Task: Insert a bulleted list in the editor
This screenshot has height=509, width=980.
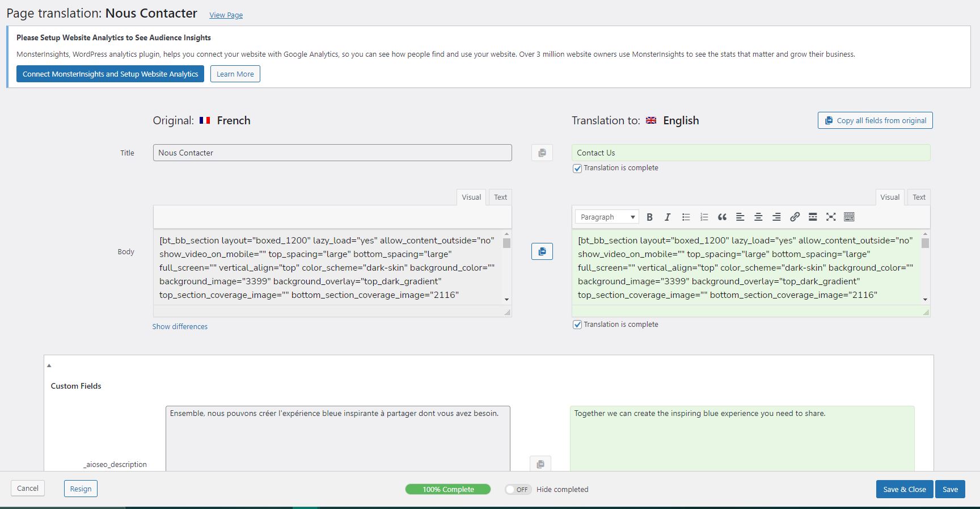Action: tap(686, 217)
